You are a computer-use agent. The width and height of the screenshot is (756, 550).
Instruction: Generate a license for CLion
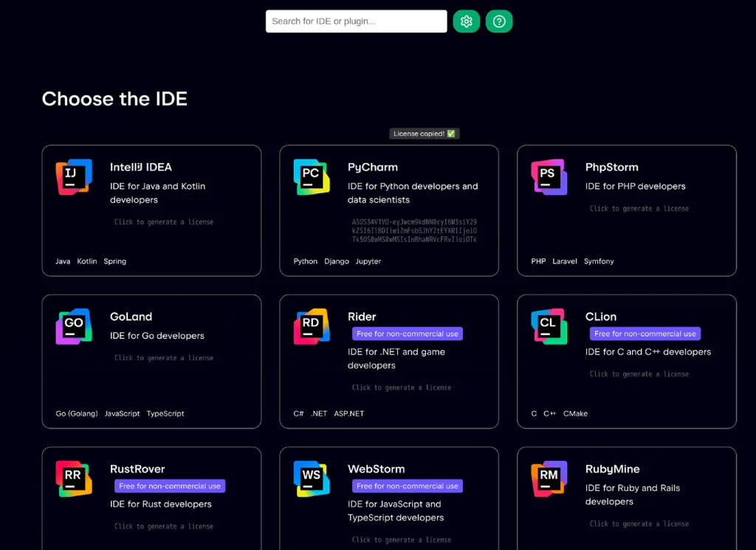[x=639, y=374]
